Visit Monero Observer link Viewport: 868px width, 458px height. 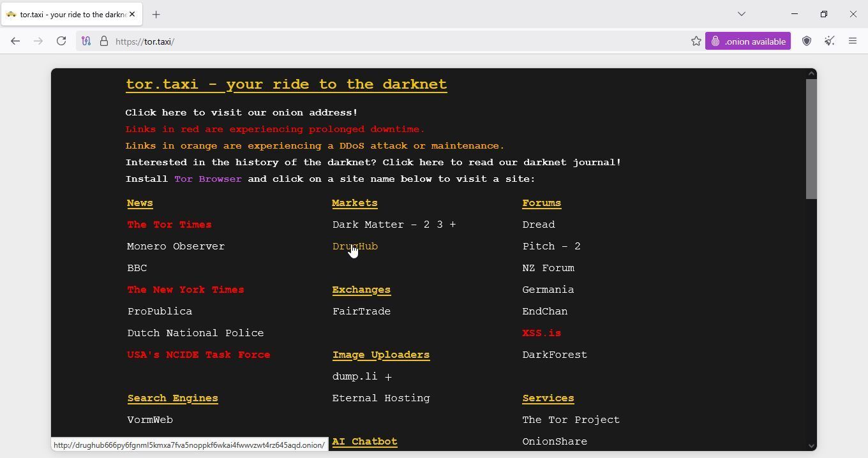(176, 246)
